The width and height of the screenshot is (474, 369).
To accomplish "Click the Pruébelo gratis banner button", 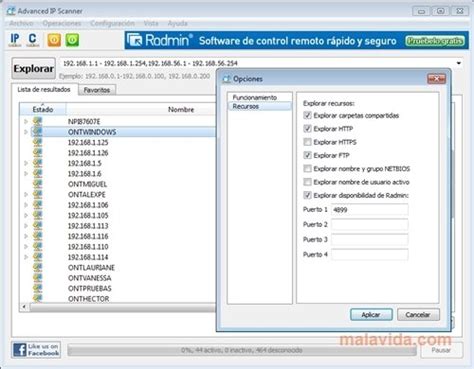I will pyautogui.click(x=435, y=41).
